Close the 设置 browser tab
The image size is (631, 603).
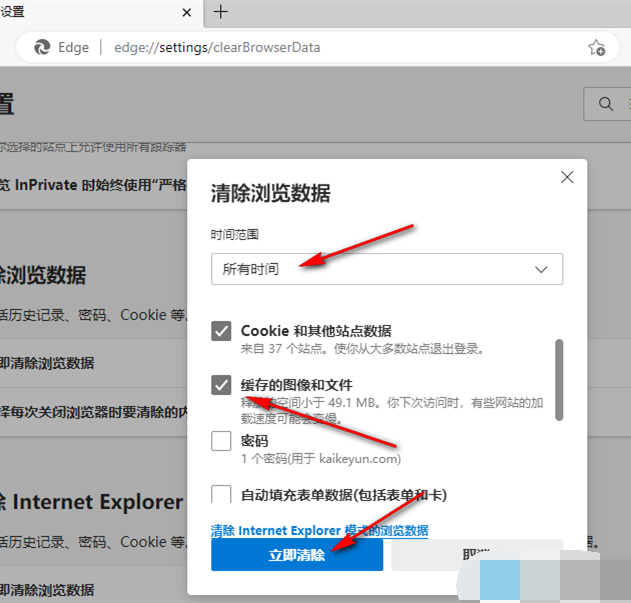coord(187,12)
